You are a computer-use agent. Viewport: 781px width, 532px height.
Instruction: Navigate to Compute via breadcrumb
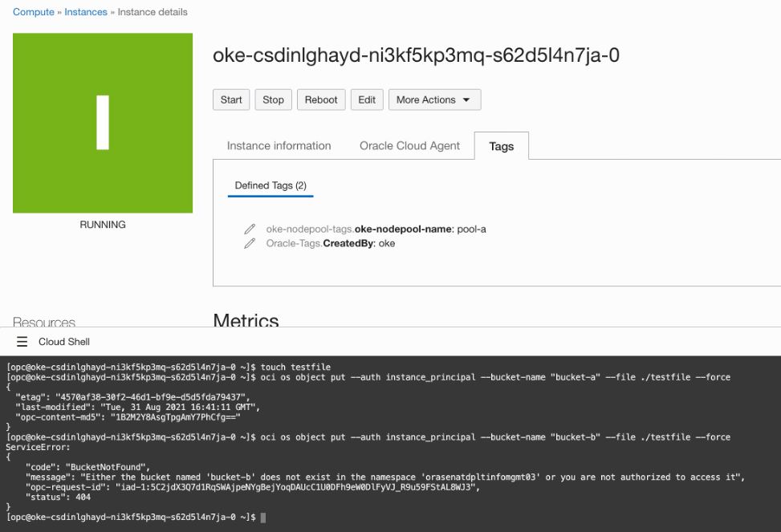pyautogui.click(x=32, y=11)
